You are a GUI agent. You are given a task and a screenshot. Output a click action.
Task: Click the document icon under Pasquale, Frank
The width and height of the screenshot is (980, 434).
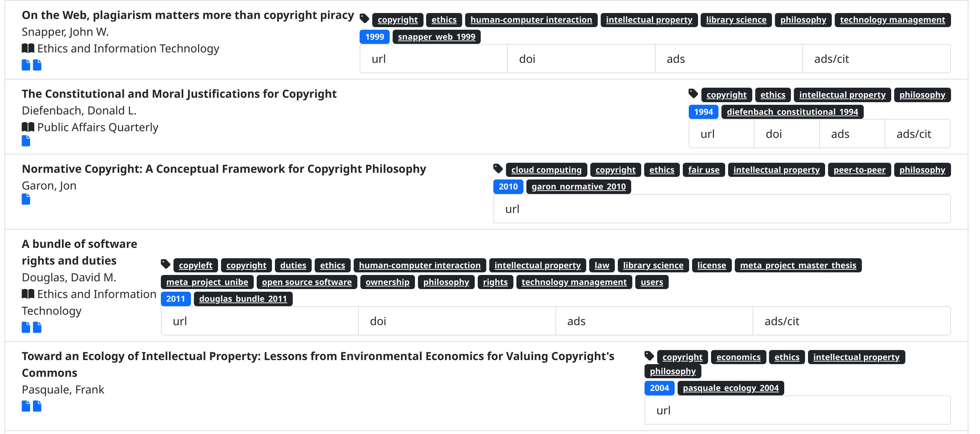[x=26, y=405]
